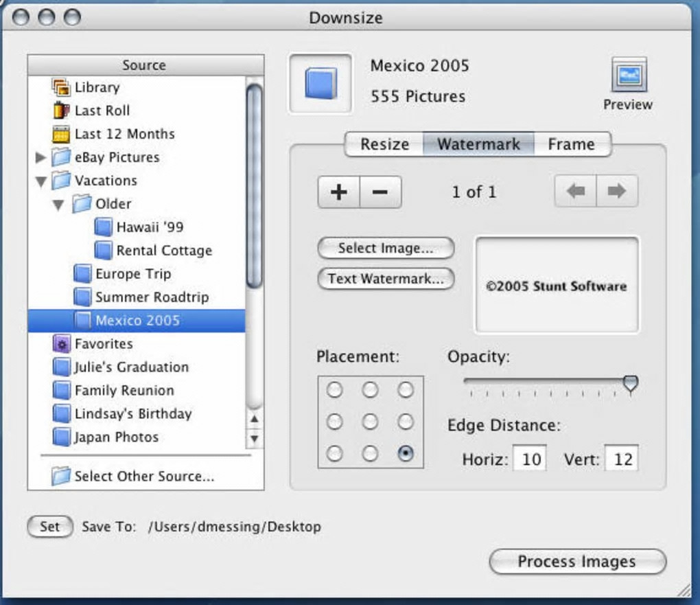Select top-left placement radio button
Screen dimensions: 700x605
pos(334,389)
